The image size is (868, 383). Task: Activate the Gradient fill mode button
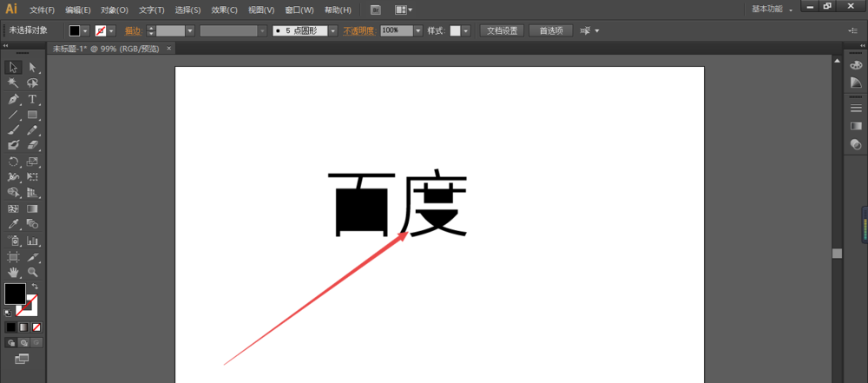(x=23, y=327)
